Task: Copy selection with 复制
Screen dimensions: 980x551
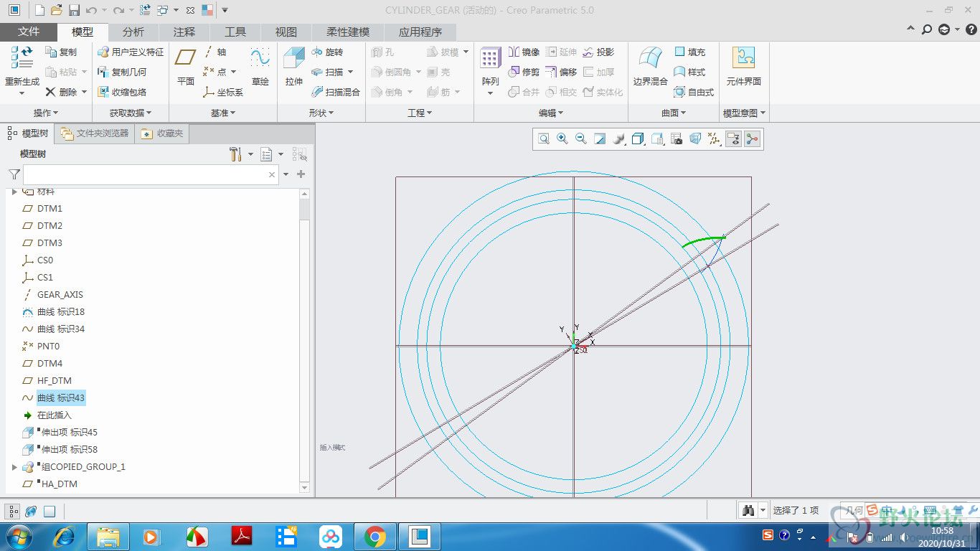Action: 61,52
